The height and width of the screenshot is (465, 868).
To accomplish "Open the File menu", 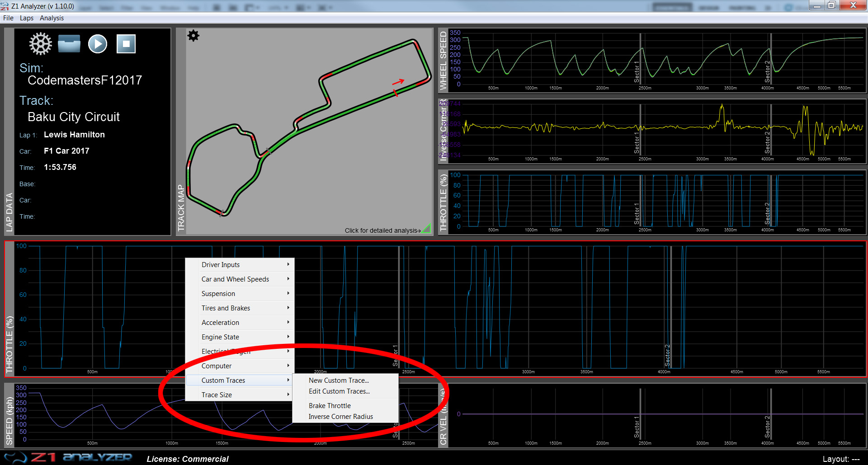I will pyautogui.click(x=8, y=18).
